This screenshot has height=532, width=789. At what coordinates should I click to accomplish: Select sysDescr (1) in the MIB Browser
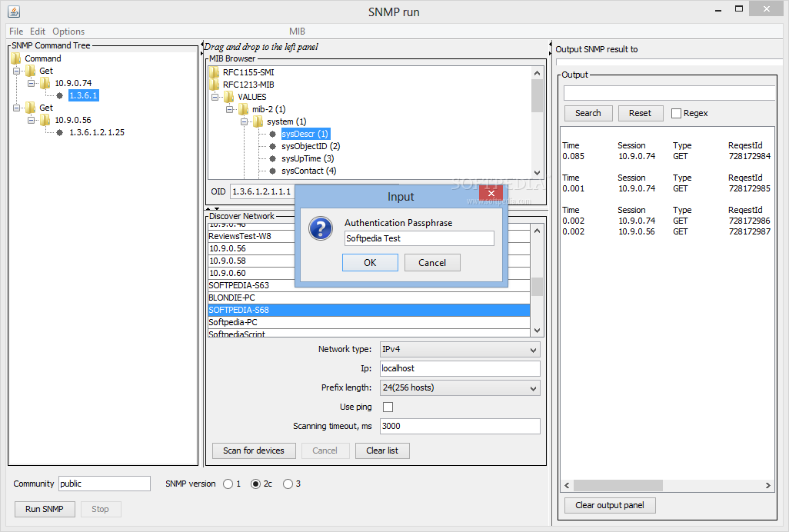coord(305,135)
